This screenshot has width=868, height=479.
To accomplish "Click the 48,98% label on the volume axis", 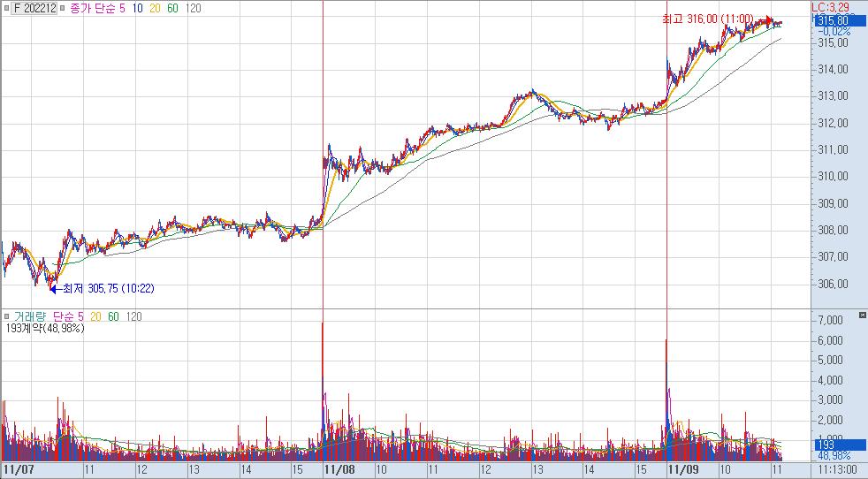I will (834, 455).
